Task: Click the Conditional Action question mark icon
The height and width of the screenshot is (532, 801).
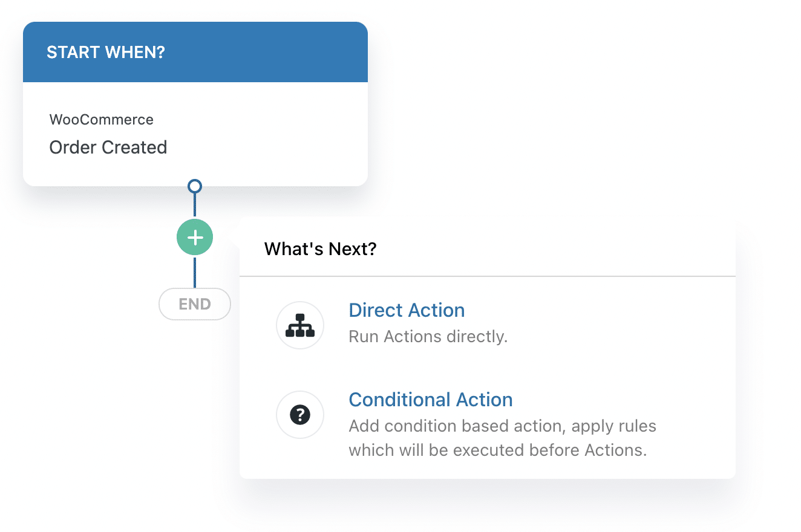Action: 300,415
